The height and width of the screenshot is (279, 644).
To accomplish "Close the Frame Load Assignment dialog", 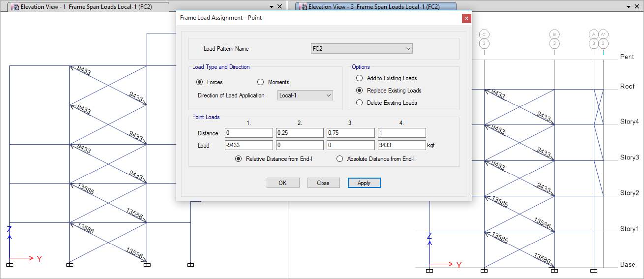I will click(x=466, y=18).
